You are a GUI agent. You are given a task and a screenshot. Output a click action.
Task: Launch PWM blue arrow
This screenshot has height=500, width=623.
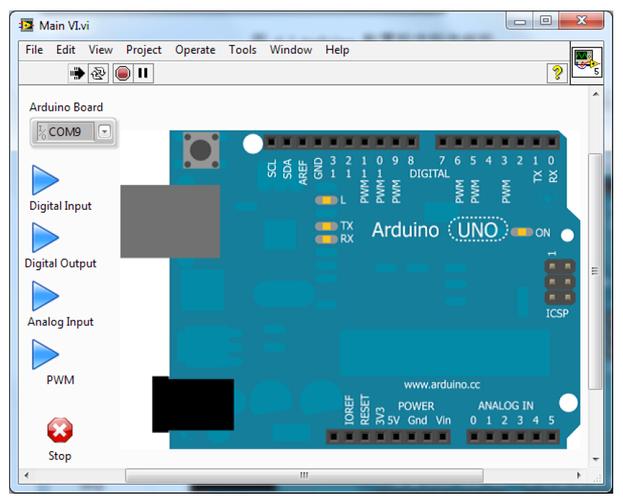pos(45,354)
